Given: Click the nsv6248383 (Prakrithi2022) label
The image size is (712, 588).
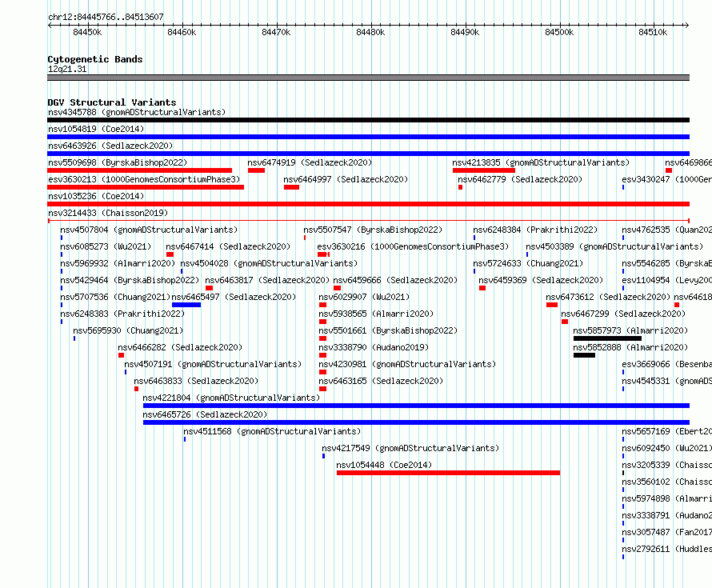Looking at the screenshot, I should (x=122, y=314).
